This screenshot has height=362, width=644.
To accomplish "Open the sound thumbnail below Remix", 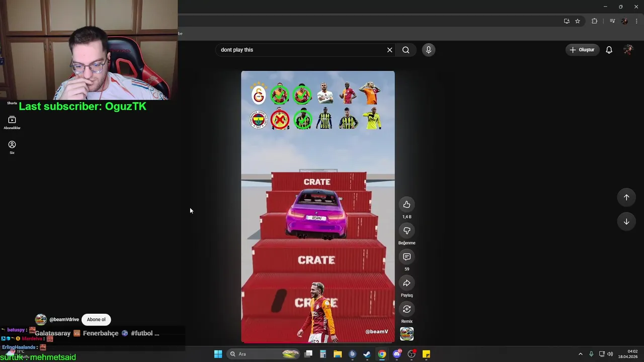I will click(407, 334).
